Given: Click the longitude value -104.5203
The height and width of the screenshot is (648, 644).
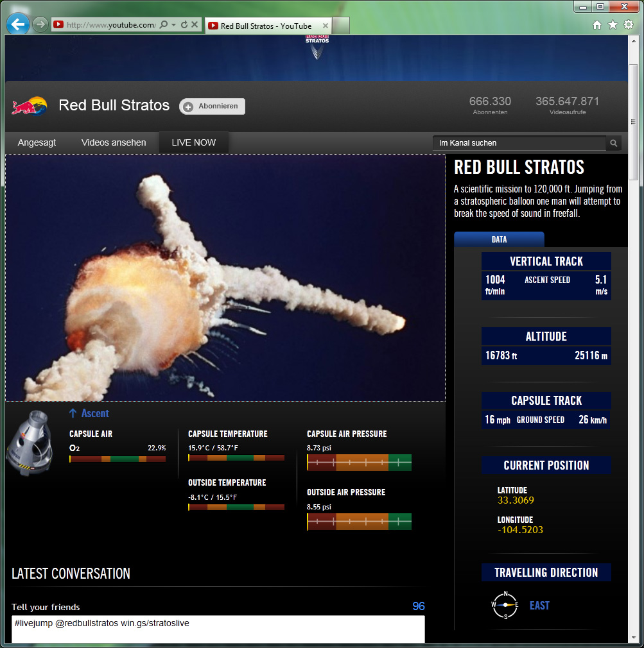Looking at the screenshot, I should [520, 530].
